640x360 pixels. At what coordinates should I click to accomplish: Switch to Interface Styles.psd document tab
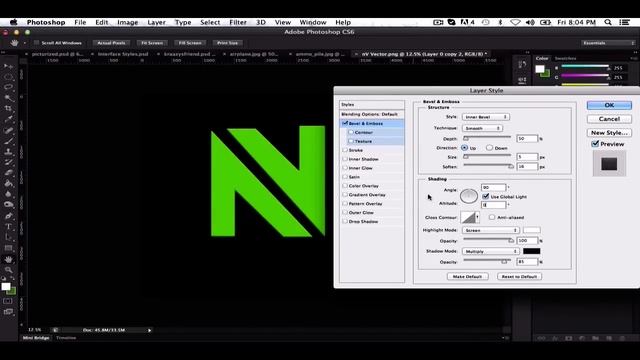123,54
